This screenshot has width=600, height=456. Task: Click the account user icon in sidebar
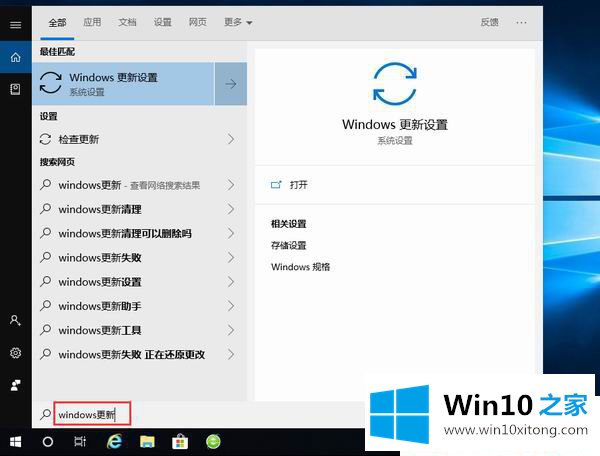point(15,321)
